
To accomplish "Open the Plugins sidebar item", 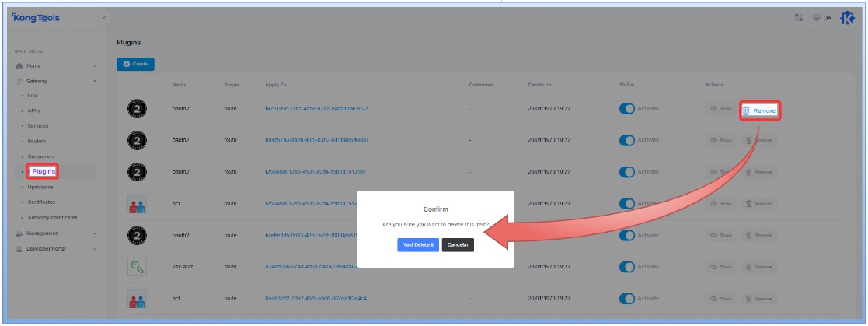I will coord(44,171).
